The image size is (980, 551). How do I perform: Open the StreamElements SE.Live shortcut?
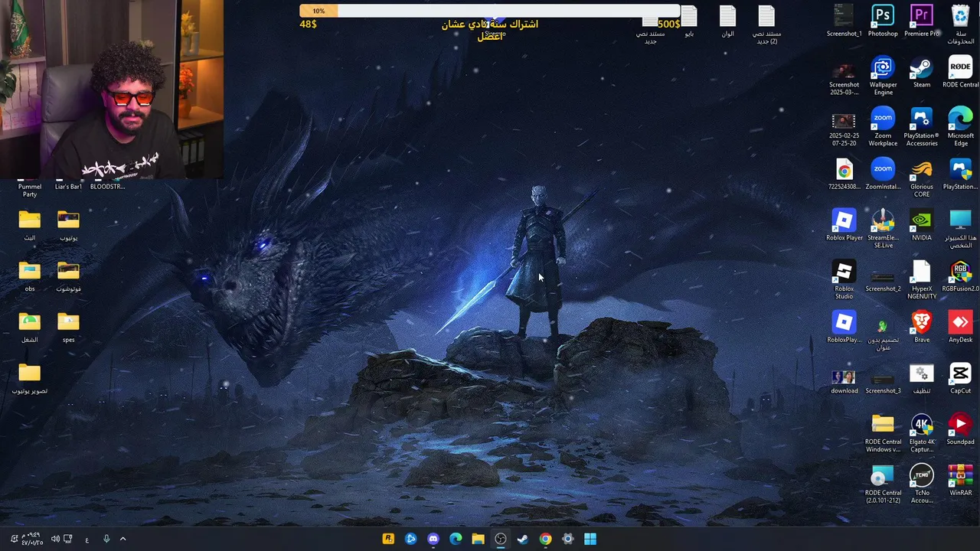point(883,228)
